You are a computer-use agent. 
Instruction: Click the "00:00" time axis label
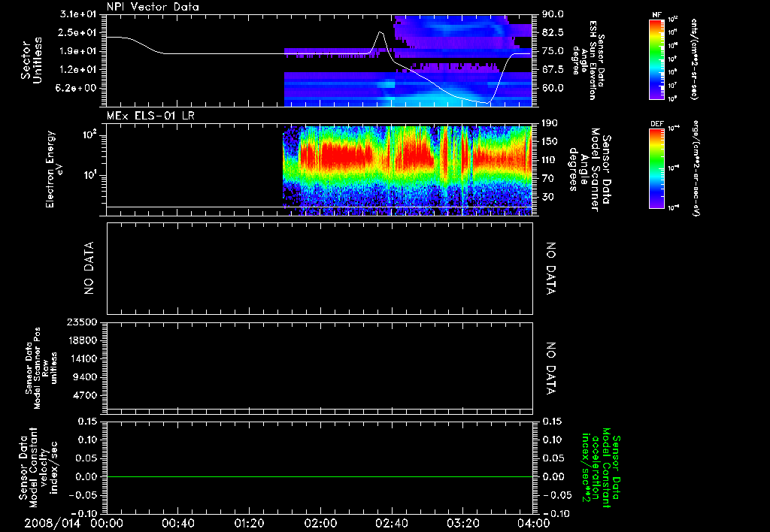(x=107, y=523)
